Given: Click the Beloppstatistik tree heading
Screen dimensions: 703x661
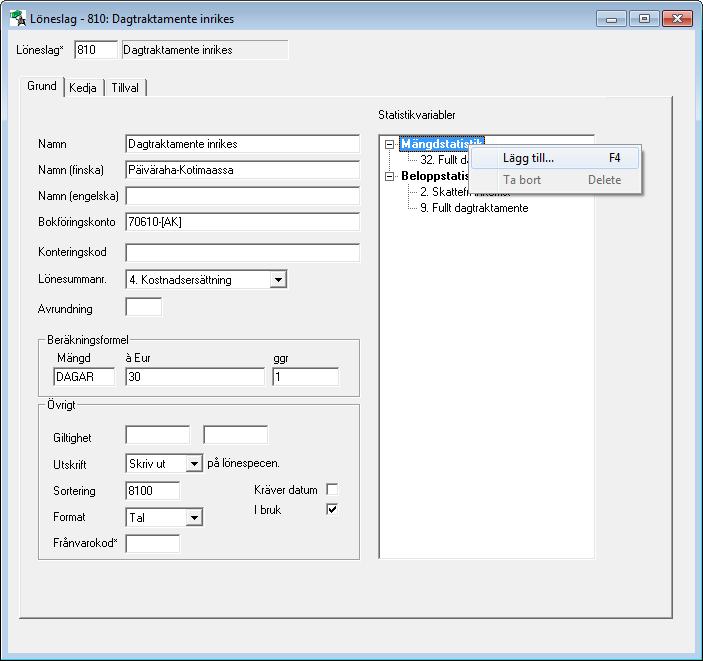Looking at the screenshot, I should [x=435, y=176].
